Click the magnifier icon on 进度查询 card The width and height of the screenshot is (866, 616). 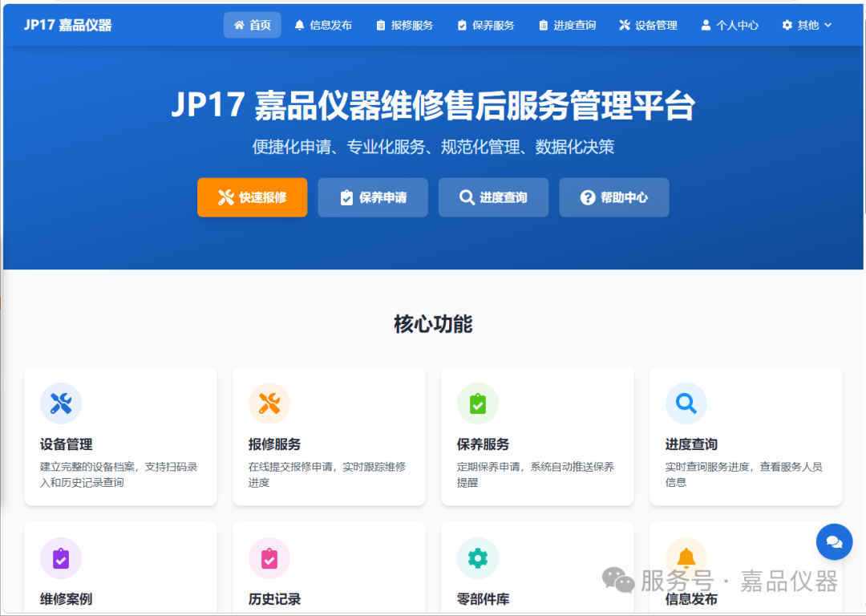(686, 403)
